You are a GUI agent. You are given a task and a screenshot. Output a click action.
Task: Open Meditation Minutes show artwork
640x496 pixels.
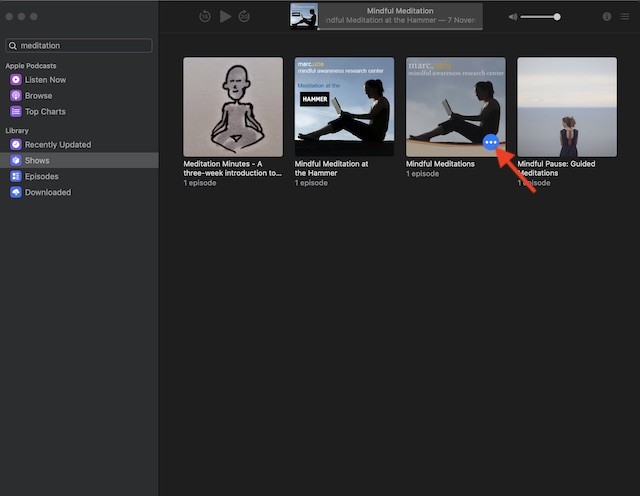tap(233, 107)
